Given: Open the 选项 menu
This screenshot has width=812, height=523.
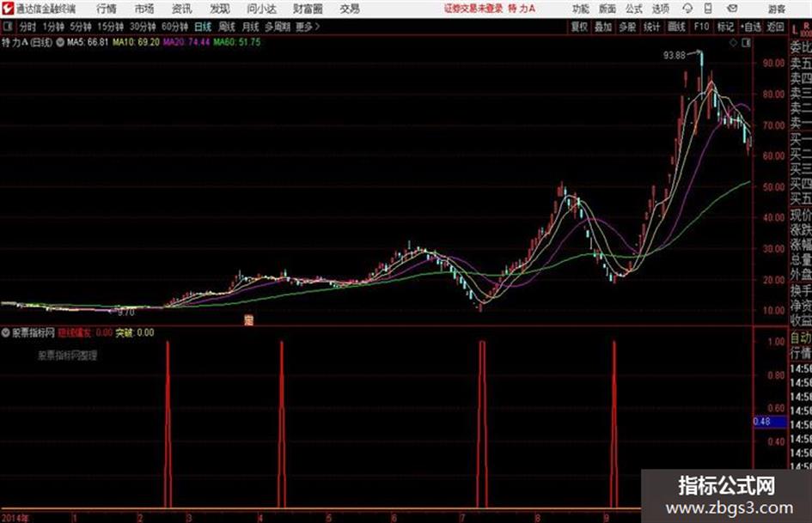Looking at the screenshot, I should click(x=661, y=9).
